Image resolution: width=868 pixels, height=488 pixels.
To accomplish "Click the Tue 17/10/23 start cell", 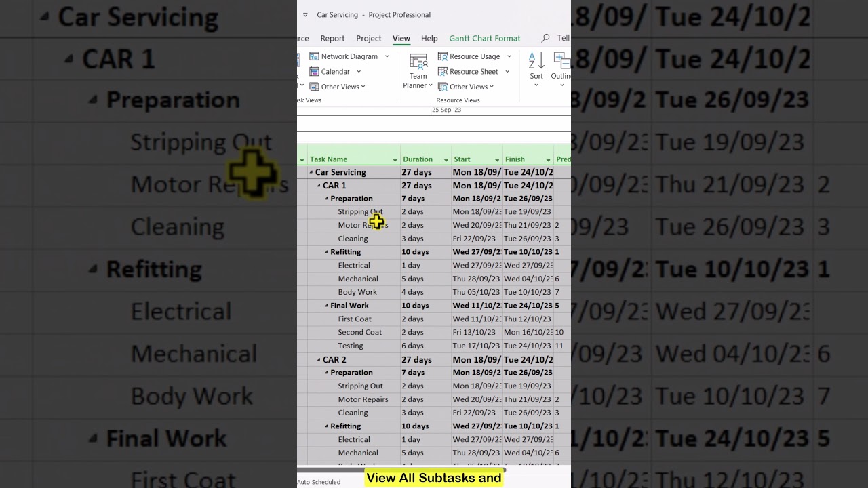I will tap(477, 346).
